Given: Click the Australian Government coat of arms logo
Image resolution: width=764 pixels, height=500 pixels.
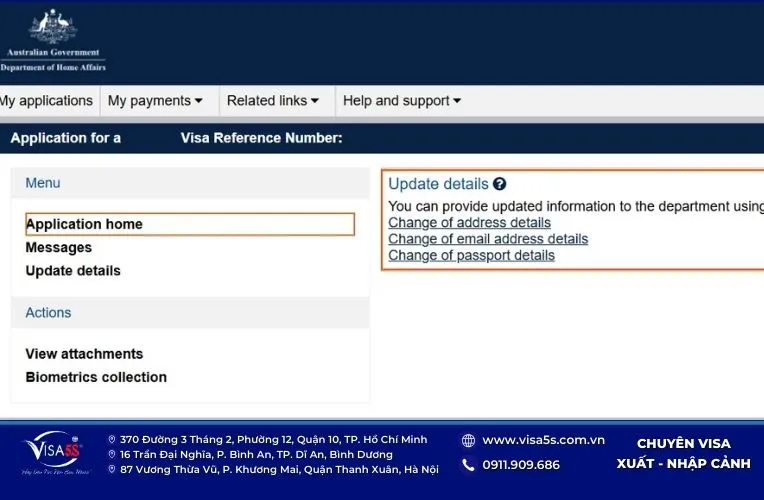Looking at the screenshot, I should 53,27.
